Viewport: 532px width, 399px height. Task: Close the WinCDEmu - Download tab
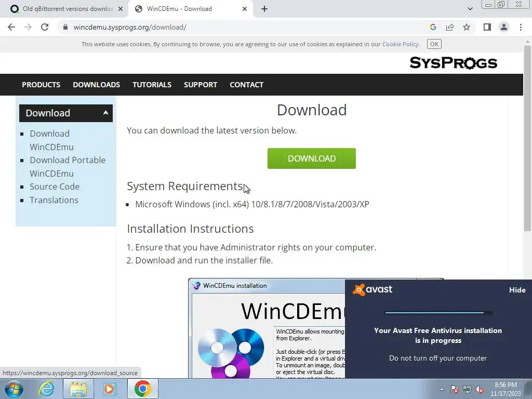245,9
